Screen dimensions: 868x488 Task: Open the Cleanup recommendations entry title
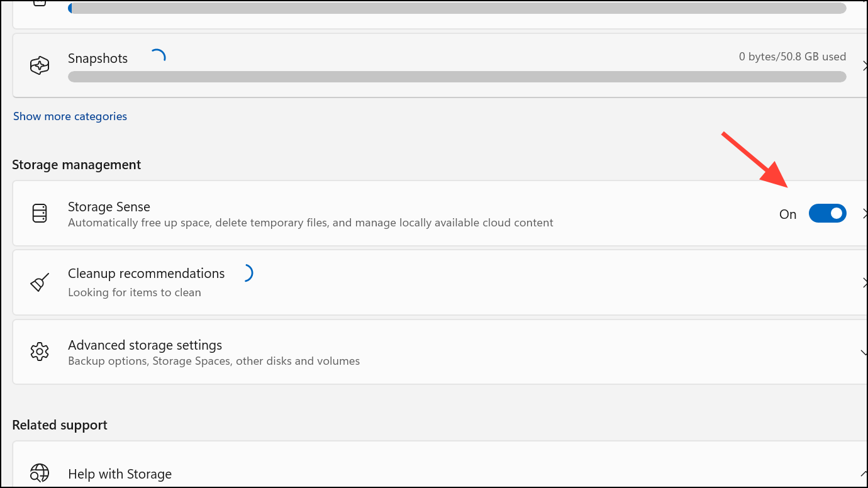point(146,274)
